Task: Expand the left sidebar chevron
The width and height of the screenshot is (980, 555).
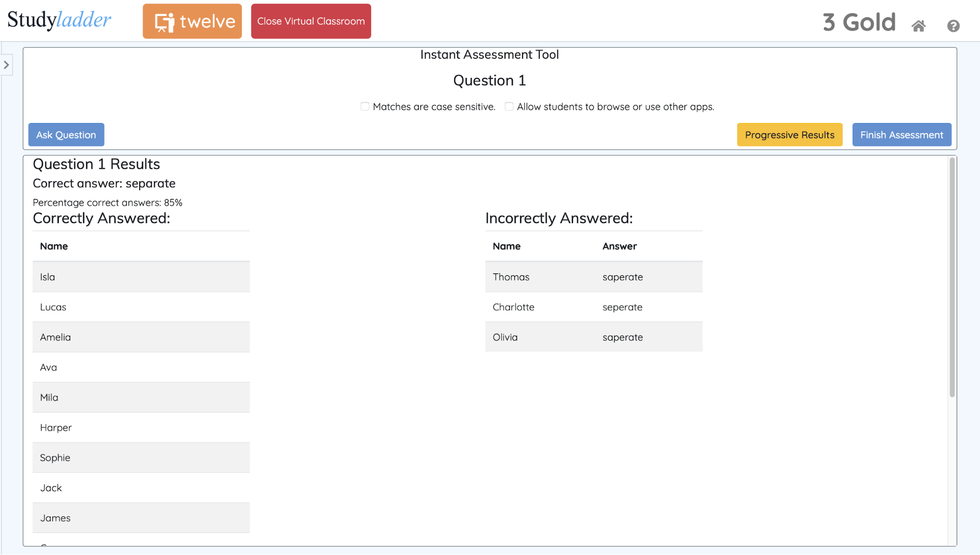Action: [x=6, y=65]
